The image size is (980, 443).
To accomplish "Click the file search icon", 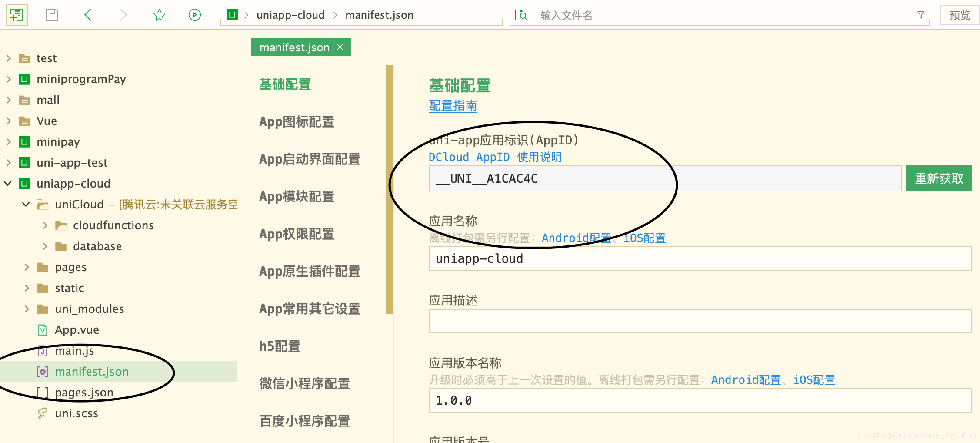I will [521, 15].
